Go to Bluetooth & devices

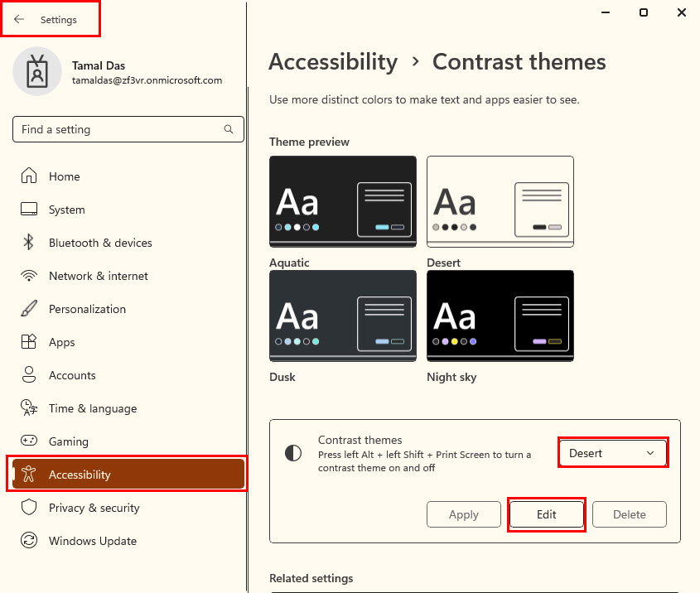point(128,243)
